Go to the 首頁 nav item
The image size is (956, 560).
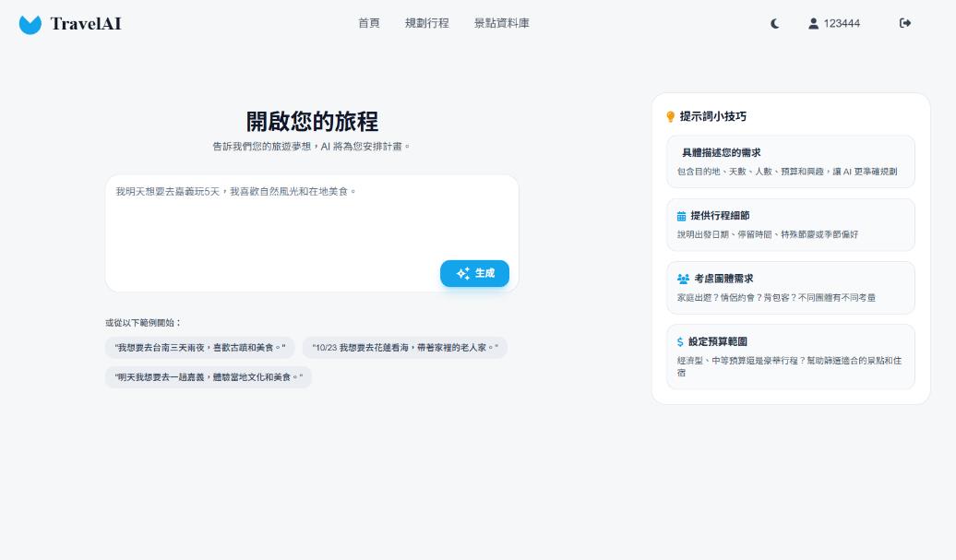369,23
